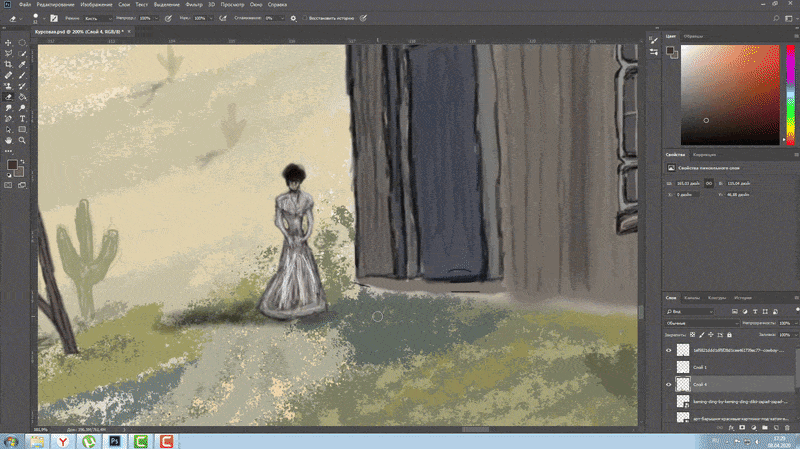
Task: Toggle airbrush build-up icon
Action: (223, 18)
